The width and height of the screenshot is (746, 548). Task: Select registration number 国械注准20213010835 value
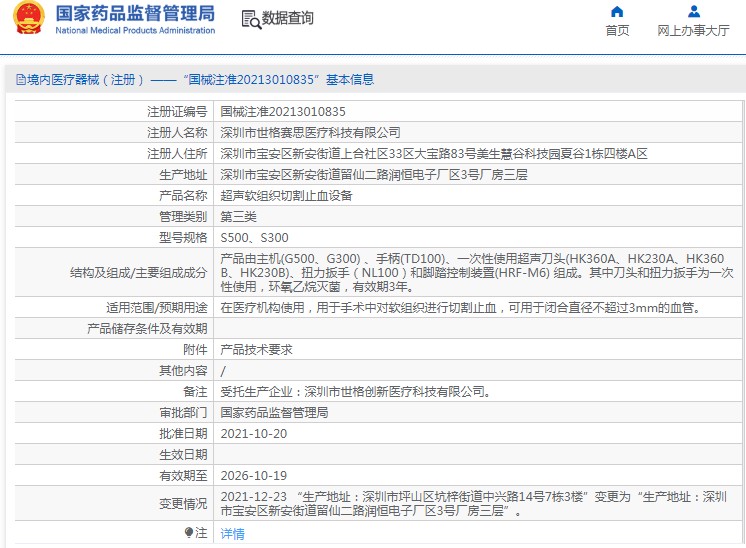point(283,112)
